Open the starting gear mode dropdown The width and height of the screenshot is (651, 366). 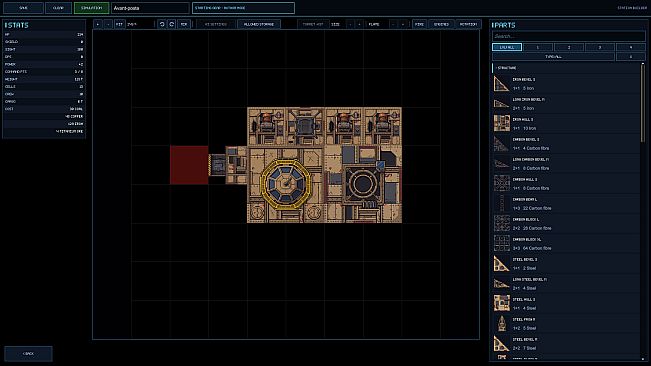point(243,8)
